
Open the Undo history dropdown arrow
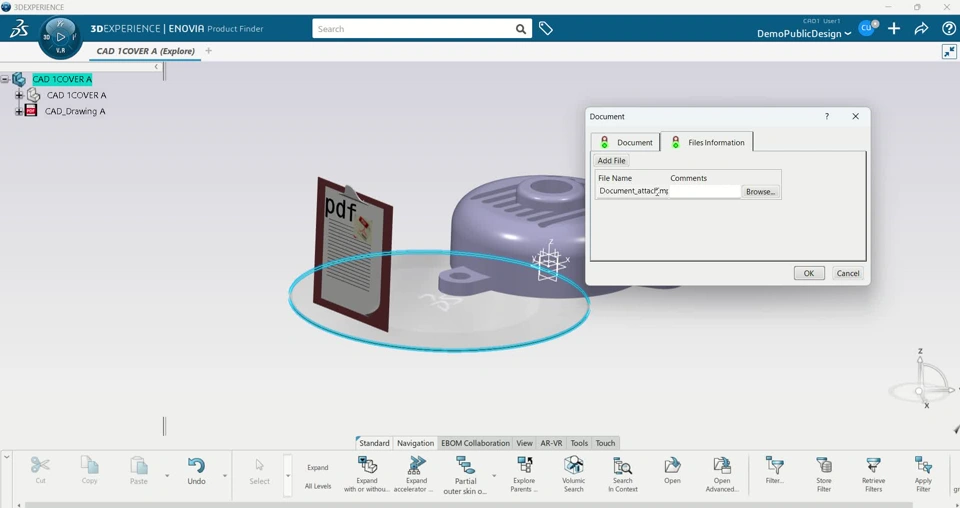[x=224, y=476]
